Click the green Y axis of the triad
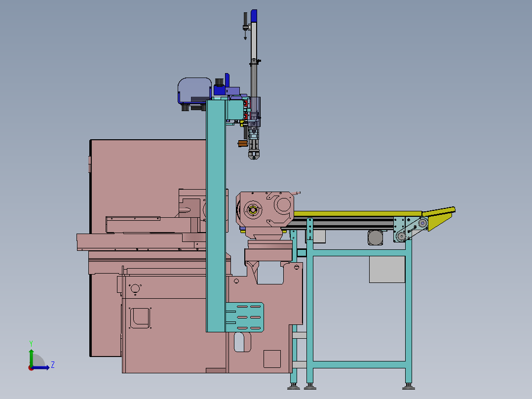 point(31,358)
